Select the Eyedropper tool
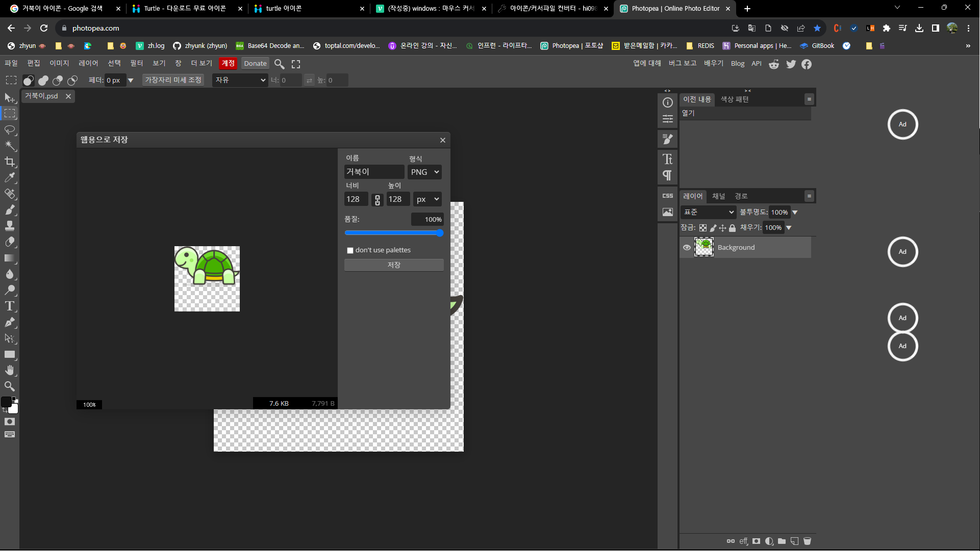Image resolution: width=980 pixels, height=551 pixels. 10,178
